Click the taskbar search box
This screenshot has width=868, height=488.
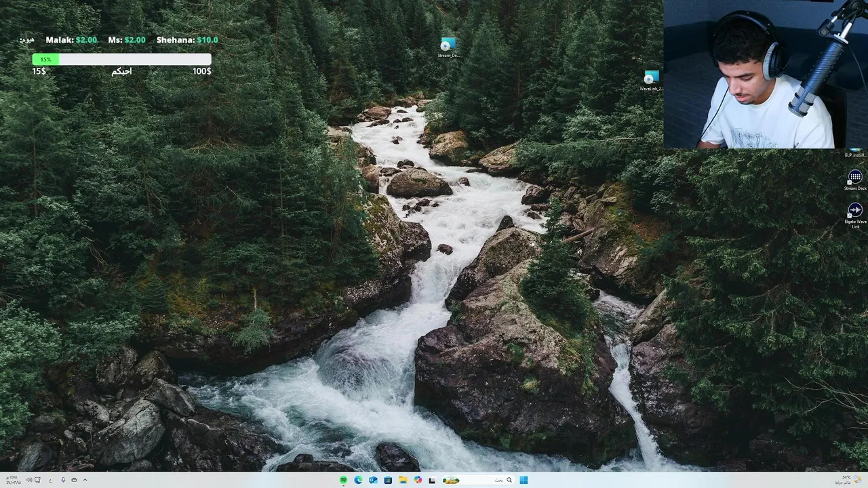478,480
